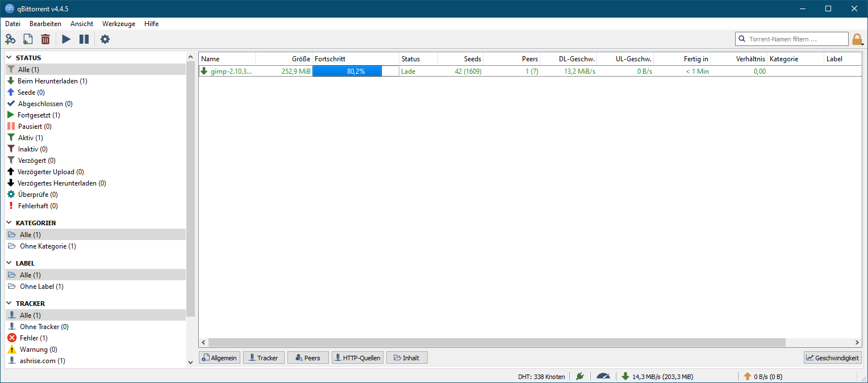Select the Fehlerhaft (0) filter

[95, 206]
